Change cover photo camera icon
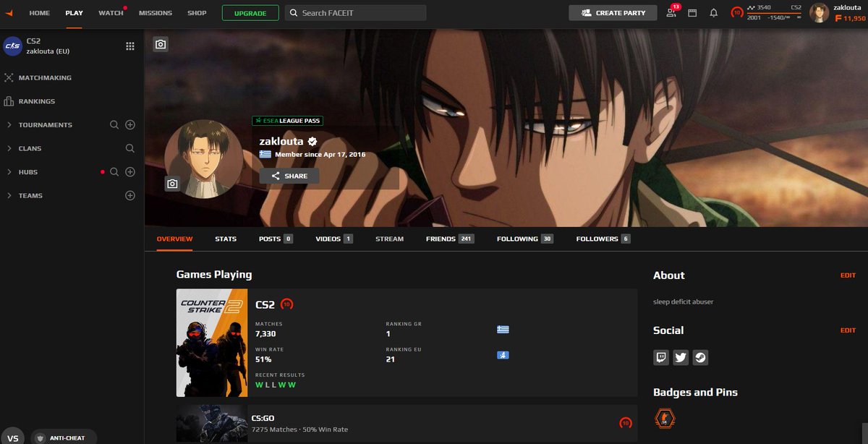868x444 pixels. (161, 44)
